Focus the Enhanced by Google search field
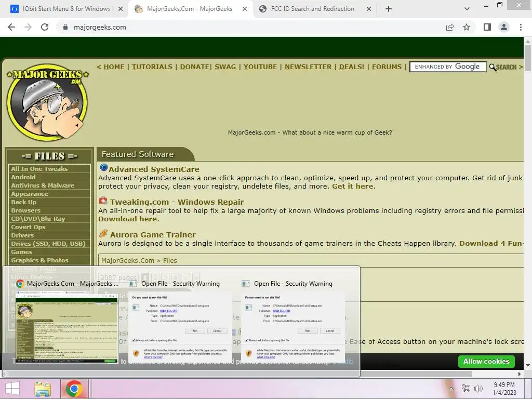This screenshot has width=532, height=399. coord(448,67)
